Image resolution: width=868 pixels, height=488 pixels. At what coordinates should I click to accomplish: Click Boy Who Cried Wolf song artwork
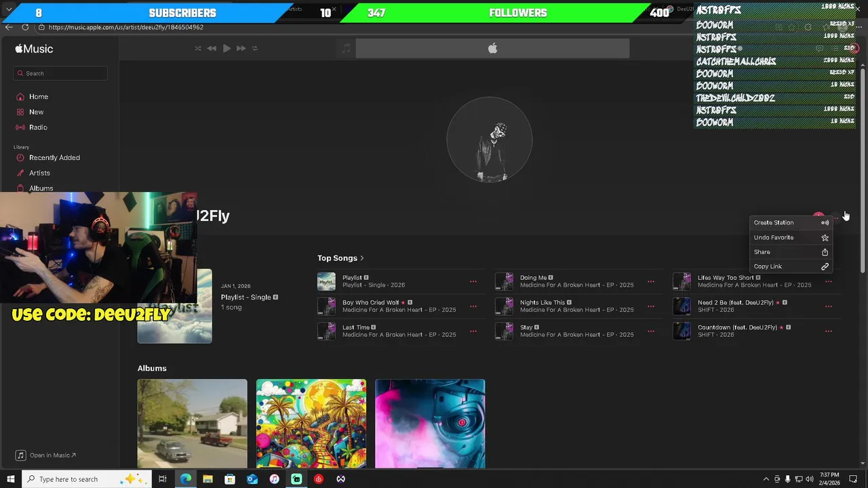coord(326,306)
